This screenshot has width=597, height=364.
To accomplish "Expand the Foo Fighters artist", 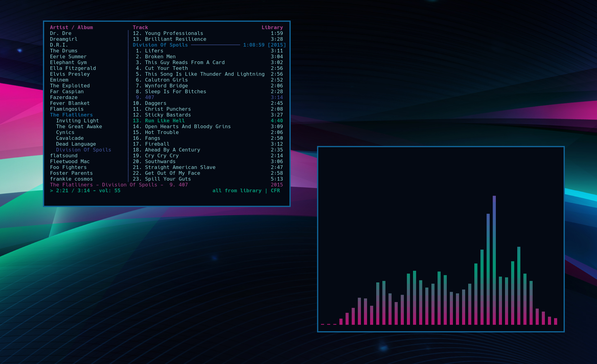I will point(68,167).
